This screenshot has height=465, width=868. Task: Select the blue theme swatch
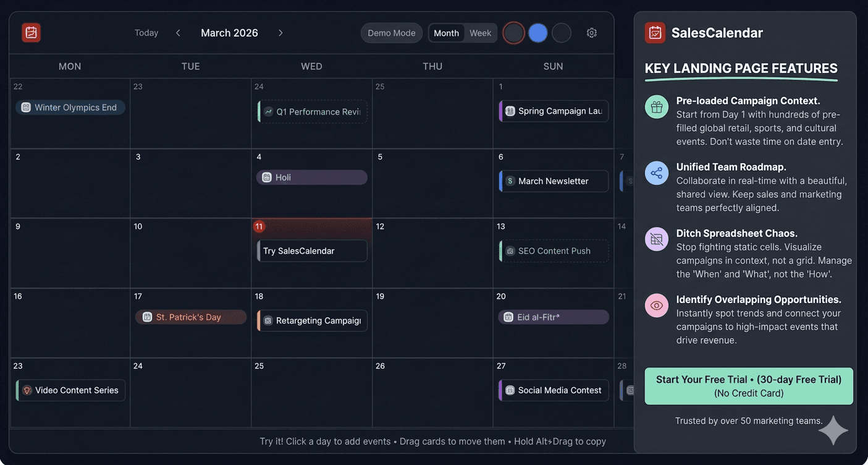[537, 33]
